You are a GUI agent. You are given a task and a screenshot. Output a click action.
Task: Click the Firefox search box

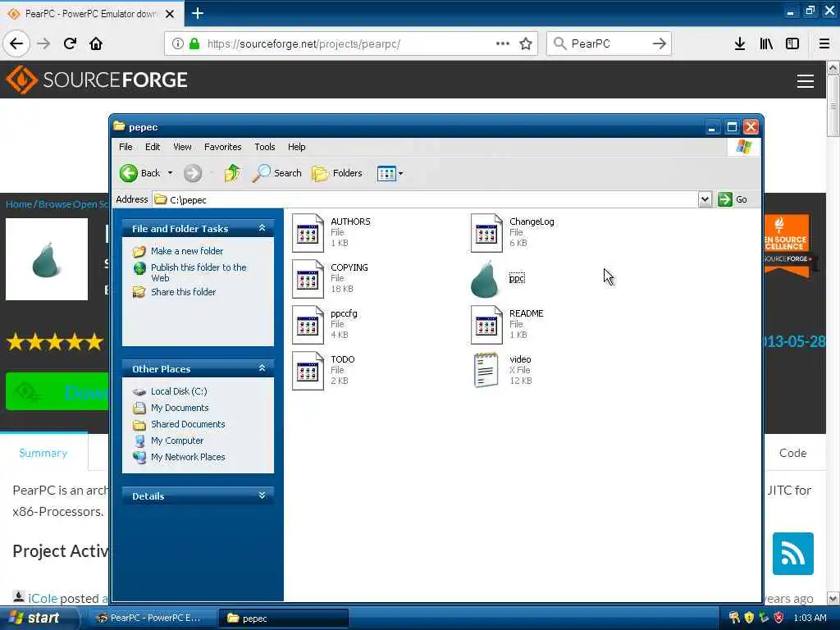609,43
